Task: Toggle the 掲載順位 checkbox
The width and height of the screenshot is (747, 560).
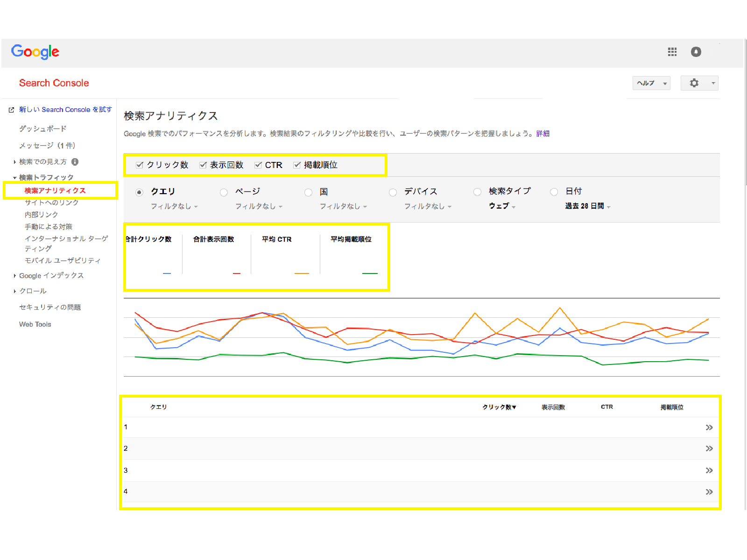Action: pos(296,165)
